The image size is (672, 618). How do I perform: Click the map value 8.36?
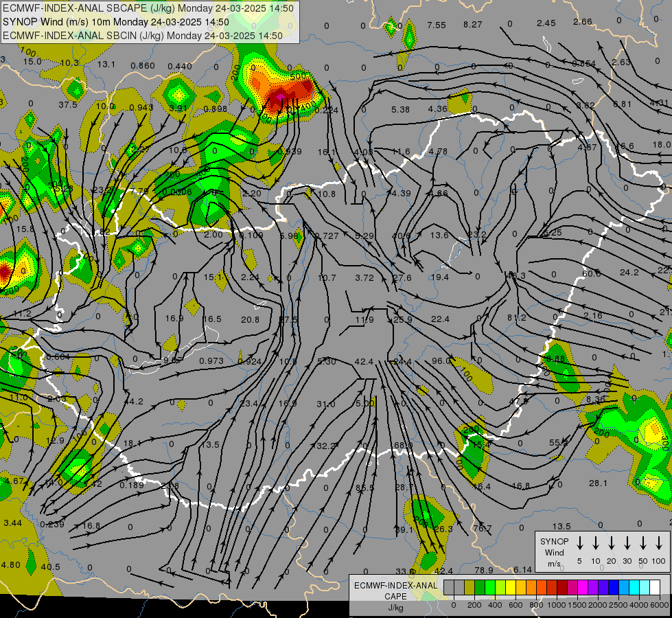coord(595,399)
